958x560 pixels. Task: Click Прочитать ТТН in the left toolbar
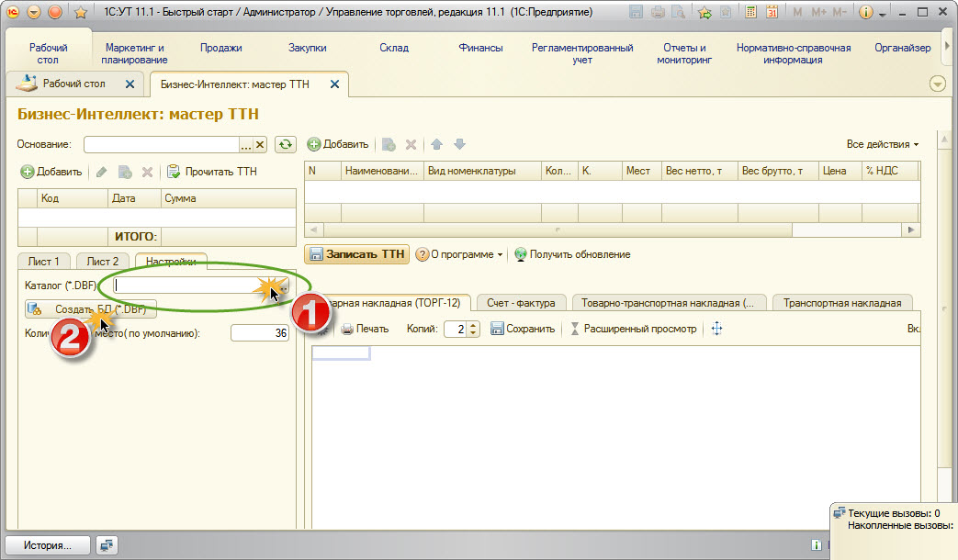click(x=212, y=173)
